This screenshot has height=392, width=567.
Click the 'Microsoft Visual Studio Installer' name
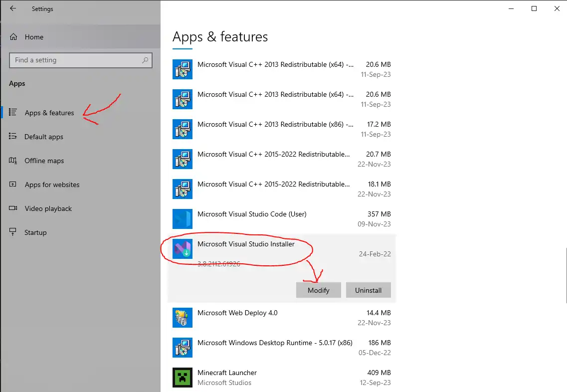click(x=246, y=244)
